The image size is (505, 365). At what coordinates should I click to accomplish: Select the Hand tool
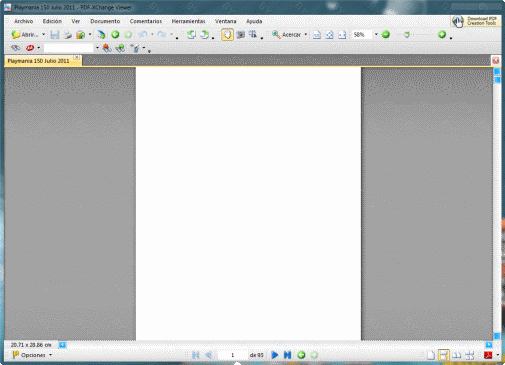click(x=227, y=34)
